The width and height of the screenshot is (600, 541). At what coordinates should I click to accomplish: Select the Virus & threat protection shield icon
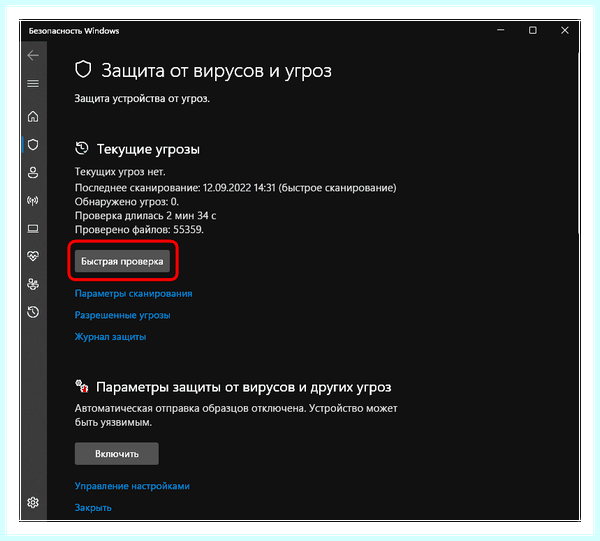pos(33,145)
